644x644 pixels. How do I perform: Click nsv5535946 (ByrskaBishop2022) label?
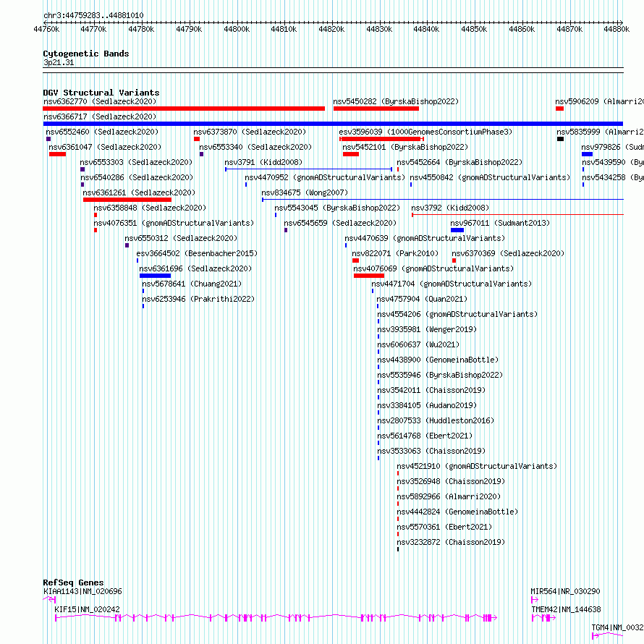point(440,375)
